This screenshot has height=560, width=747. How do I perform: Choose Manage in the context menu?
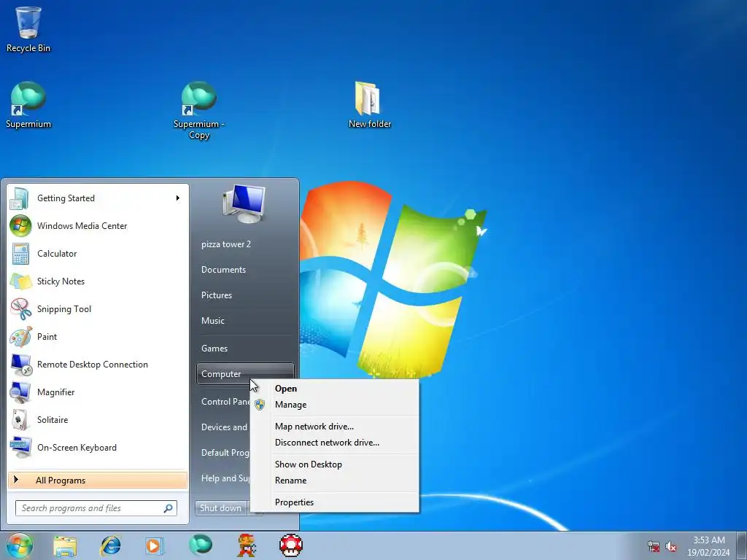(334, 405)
